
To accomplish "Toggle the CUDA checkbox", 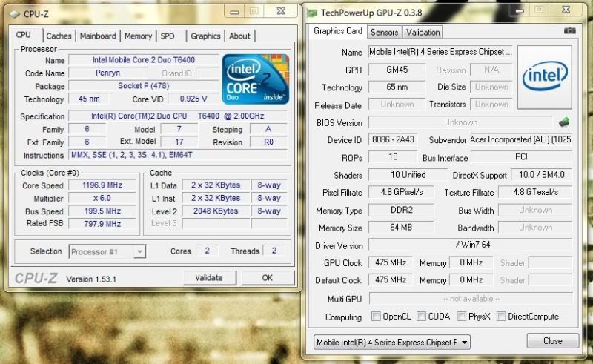I will point(421,316).
